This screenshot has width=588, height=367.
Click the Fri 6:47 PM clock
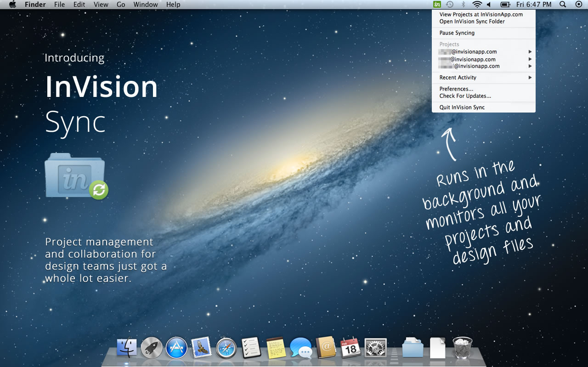pos(534,5)
